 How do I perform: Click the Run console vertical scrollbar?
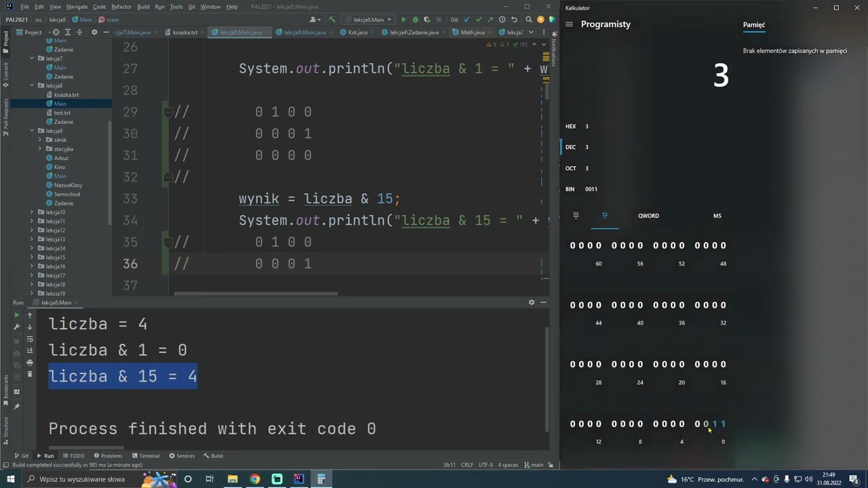(x=547, y=380)
